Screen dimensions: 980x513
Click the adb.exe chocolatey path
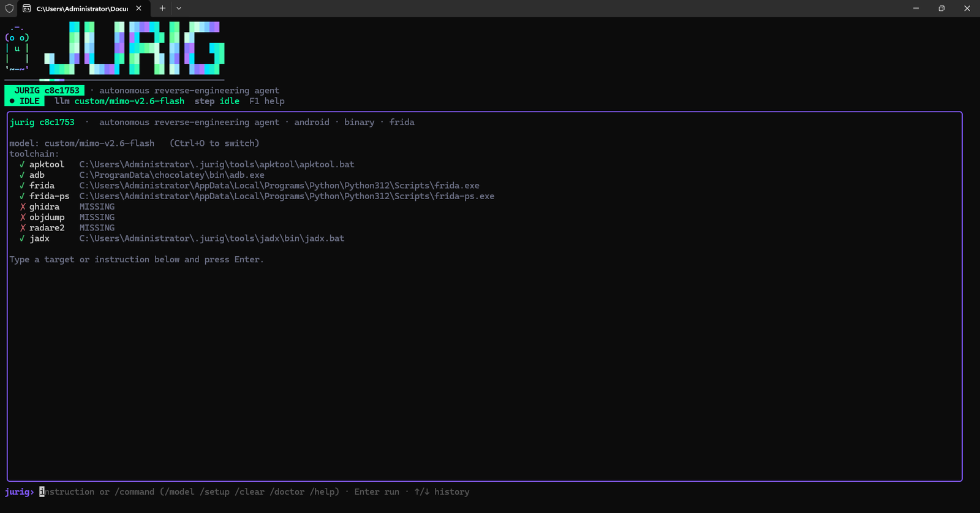tap(172, 175)
